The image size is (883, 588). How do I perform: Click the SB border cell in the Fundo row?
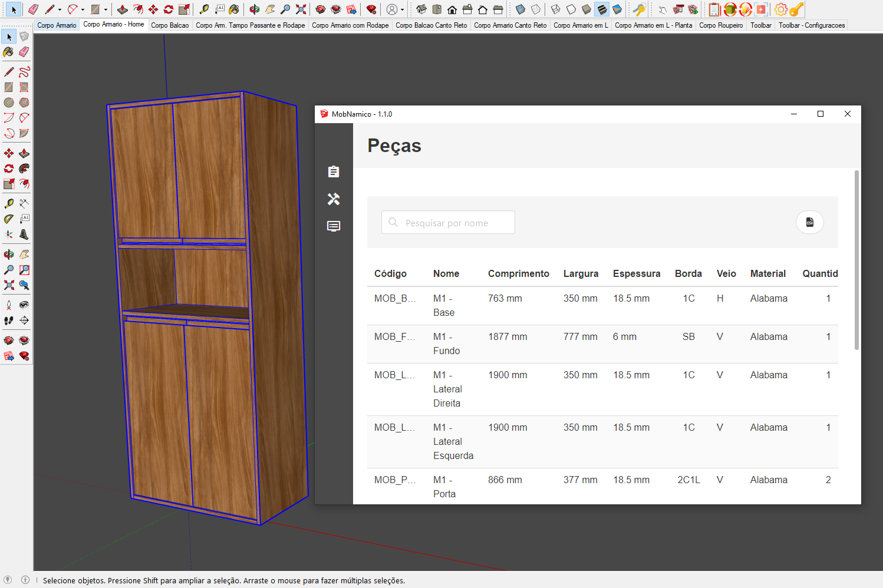(688, 336)
